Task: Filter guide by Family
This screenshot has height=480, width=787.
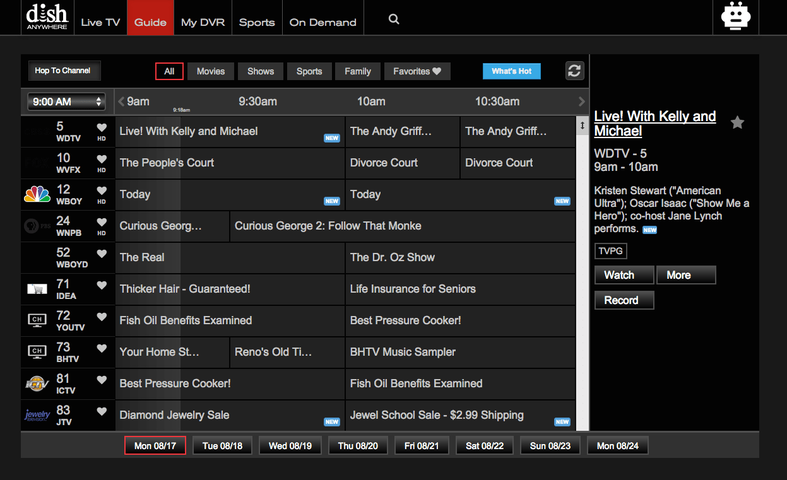Action: coord(358,71)
